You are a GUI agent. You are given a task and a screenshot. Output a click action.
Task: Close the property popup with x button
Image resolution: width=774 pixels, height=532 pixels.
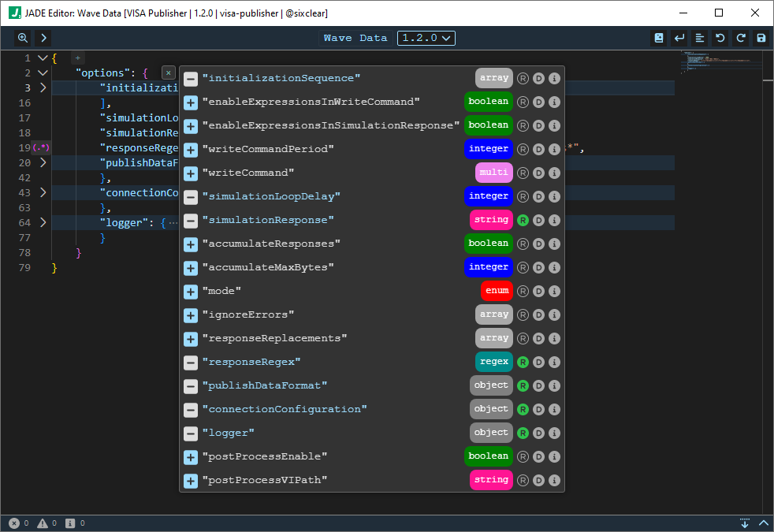[x=168, y=73]
